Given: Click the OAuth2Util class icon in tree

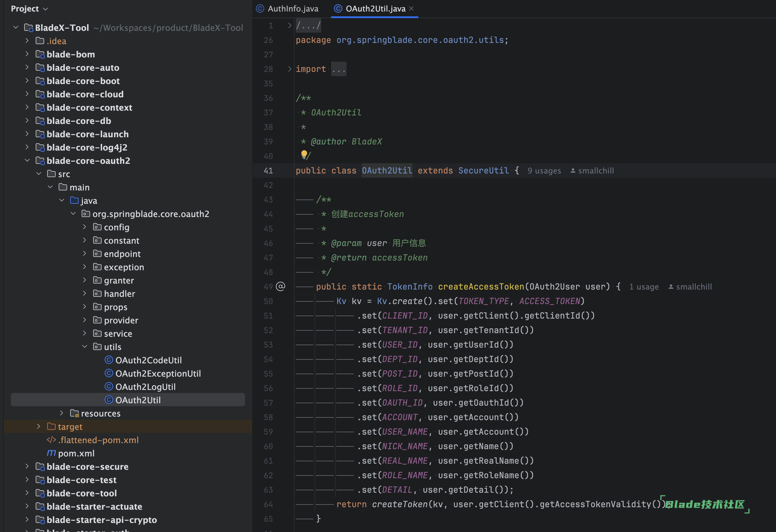Looking at the screenshot, I should 109,400.
